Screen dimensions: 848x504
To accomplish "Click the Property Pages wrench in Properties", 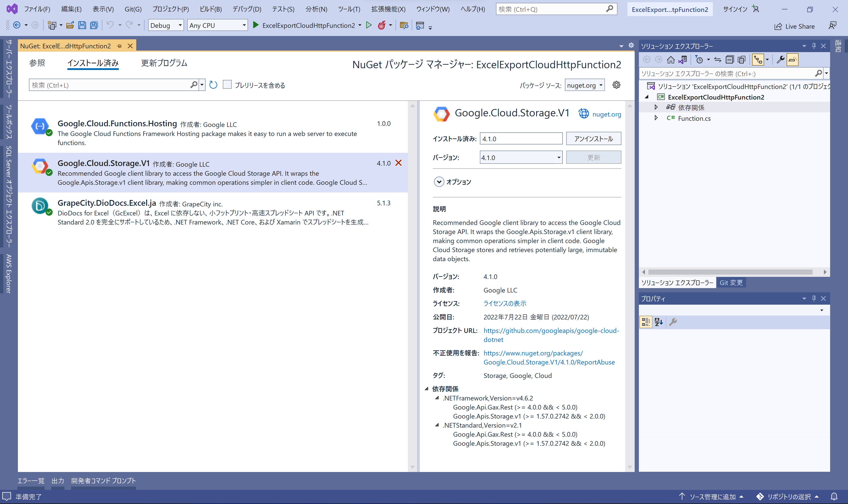I will [673, 322].
